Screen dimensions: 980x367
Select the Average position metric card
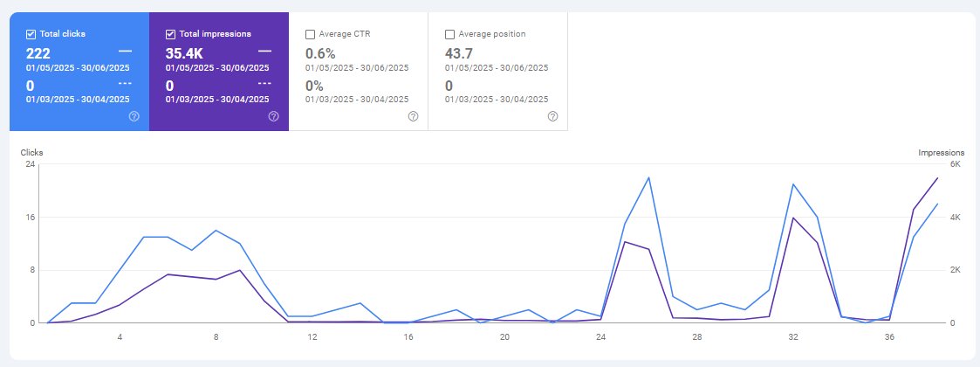click(497, 72)
